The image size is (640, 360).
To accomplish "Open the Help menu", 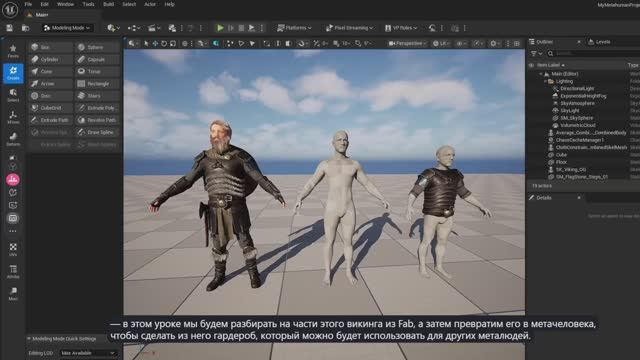I will click(169, 4).
